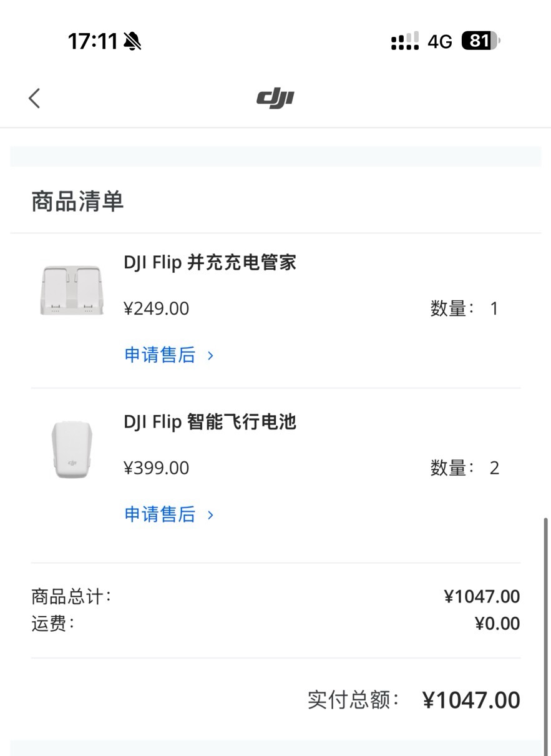Tap the 数量: 2 quantity of battery
The height and width of the screenshot is (756, 551).
coord(465,468)
